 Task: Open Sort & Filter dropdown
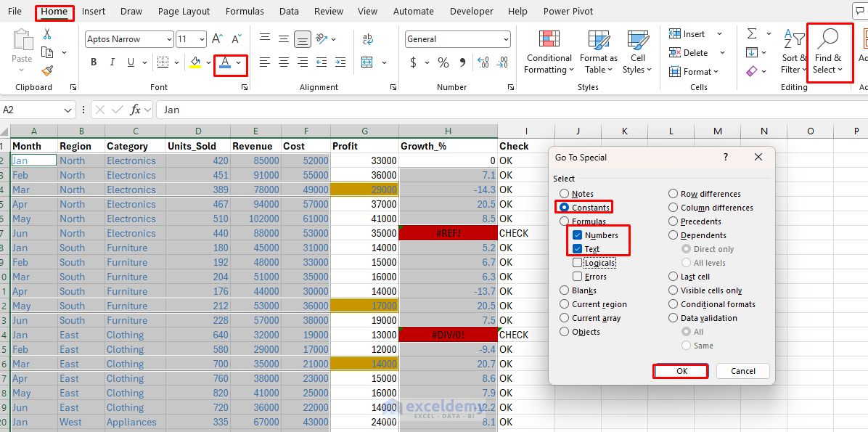coord(794,52)
